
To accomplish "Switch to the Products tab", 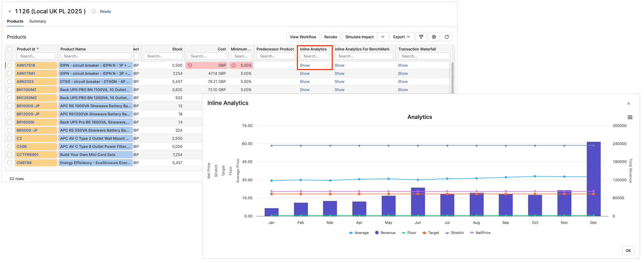I will pyautogui.click(x=15, y=21).
